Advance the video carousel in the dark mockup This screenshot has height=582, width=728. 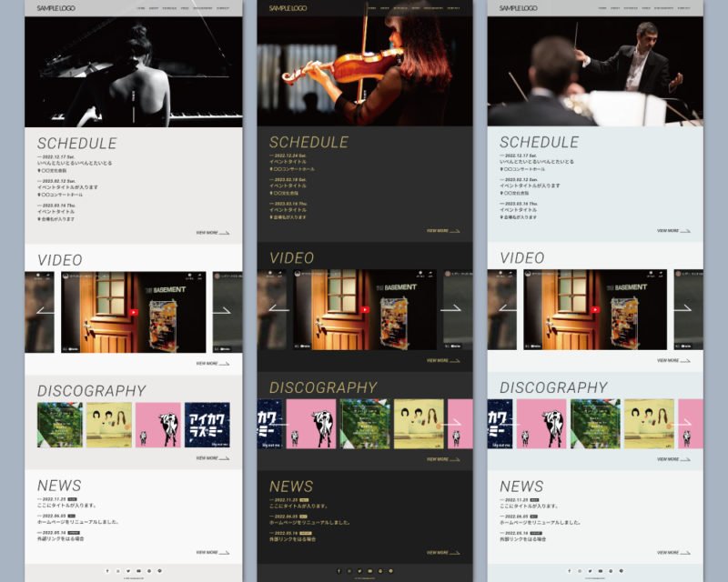tap(451, 309)
